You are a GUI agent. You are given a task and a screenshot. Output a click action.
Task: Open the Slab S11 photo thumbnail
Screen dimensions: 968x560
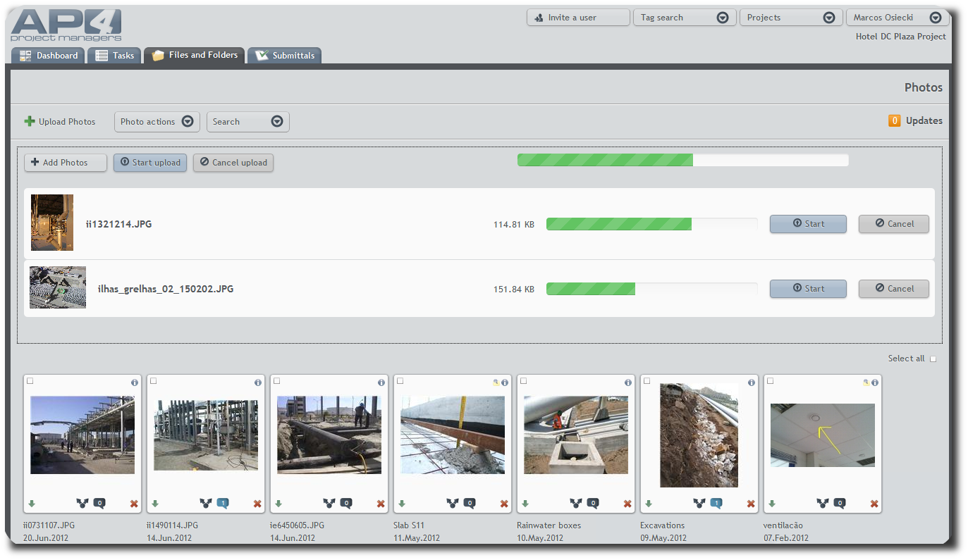click(452, 435)
